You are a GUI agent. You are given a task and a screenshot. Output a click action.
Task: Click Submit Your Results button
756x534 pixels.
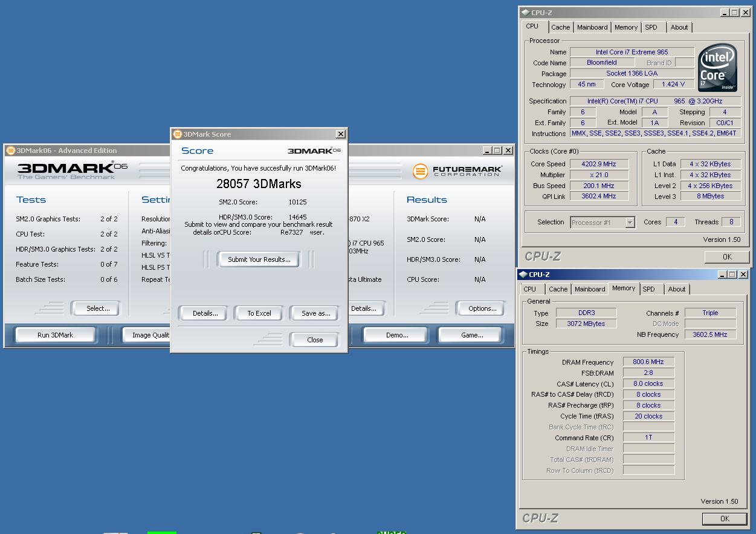259,259
